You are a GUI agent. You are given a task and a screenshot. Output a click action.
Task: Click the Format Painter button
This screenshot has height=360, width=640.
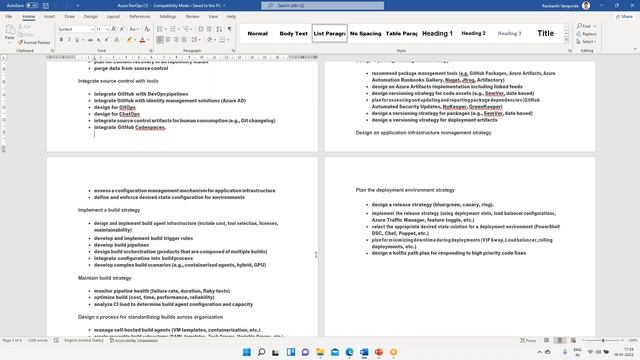[x=34, y=42]
